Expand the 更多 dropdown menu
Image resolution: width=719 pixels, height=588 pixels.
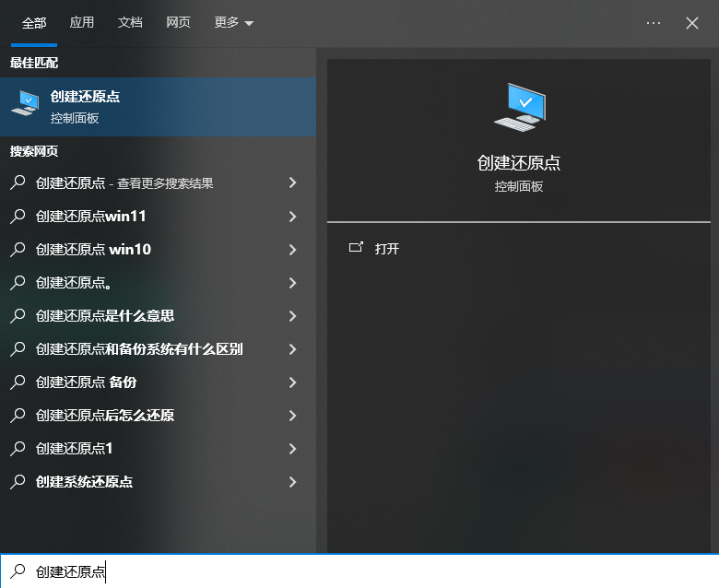233,22
